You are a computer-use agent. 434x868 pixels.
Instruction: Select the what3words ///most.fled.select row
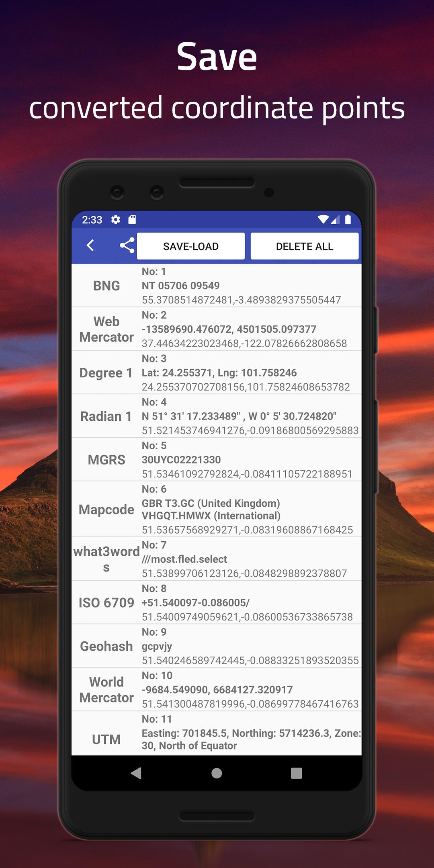tap(217, 559)
